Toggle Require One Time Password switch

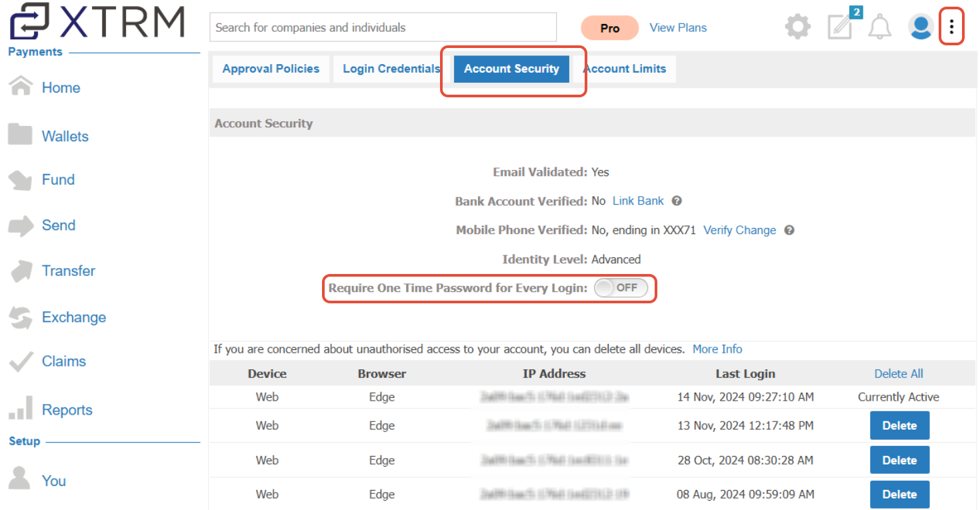(621, 288)
